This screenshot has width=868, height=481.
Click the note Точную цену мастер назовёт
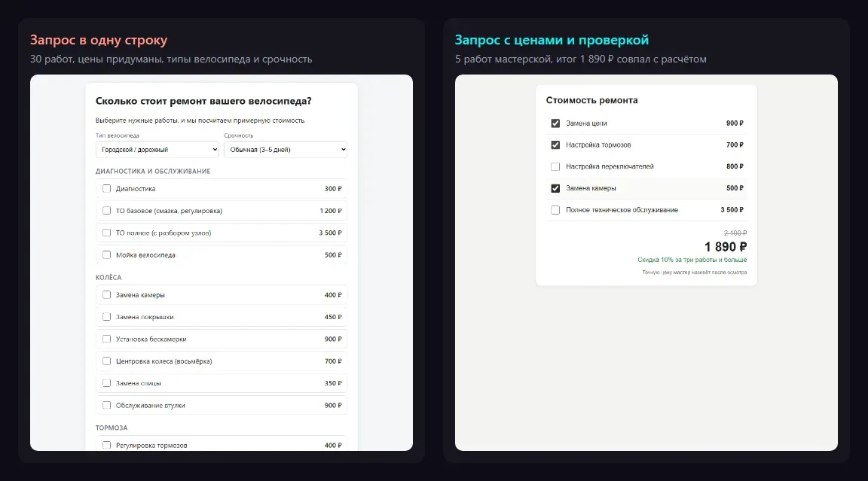[x=694, y=272]
